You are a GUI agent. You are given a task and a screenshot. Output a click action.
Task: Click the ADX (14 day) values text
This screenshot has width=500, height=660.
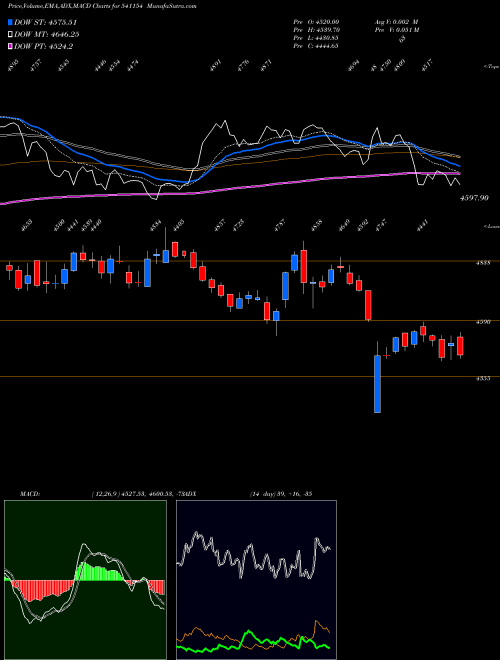(x=281, y=493)
